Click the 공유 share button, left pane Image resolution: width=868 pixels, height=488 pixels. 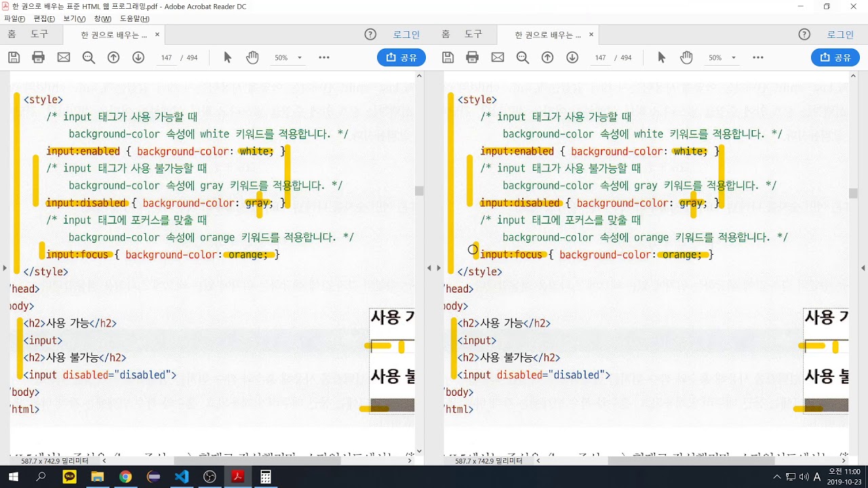click(x=401, y=58)
